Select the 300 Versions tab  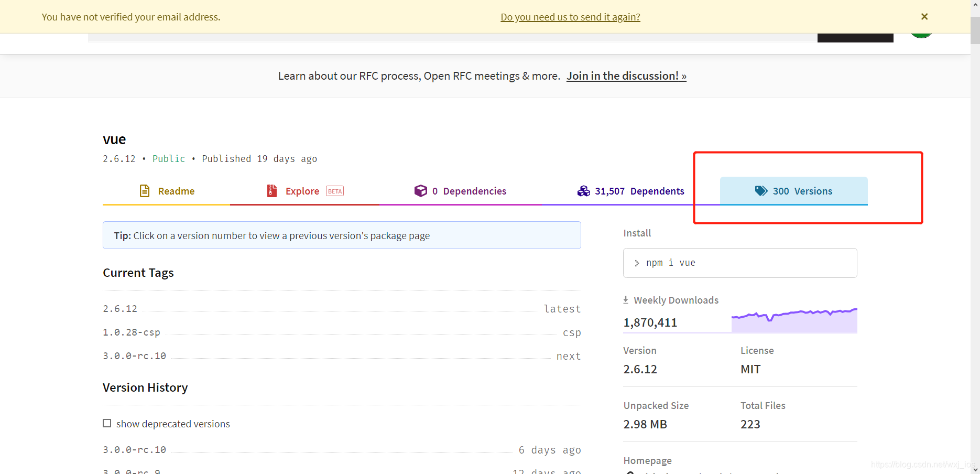[793, 191]
